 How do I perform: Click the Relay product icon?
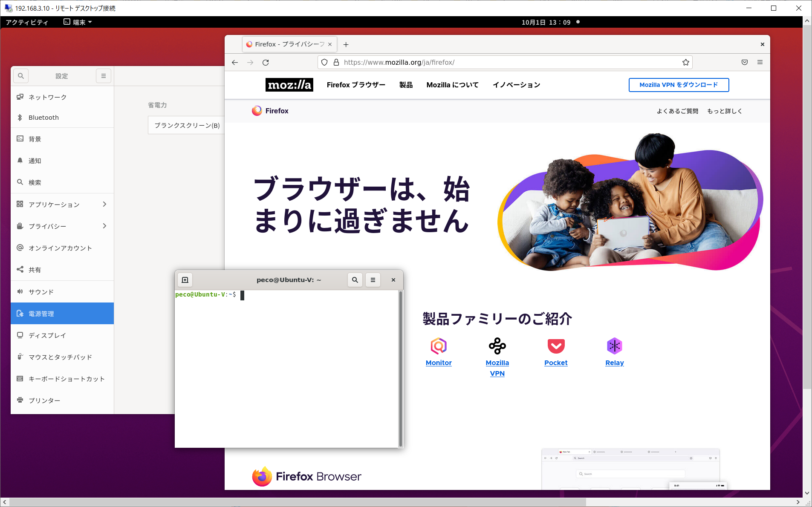point(615,346)
